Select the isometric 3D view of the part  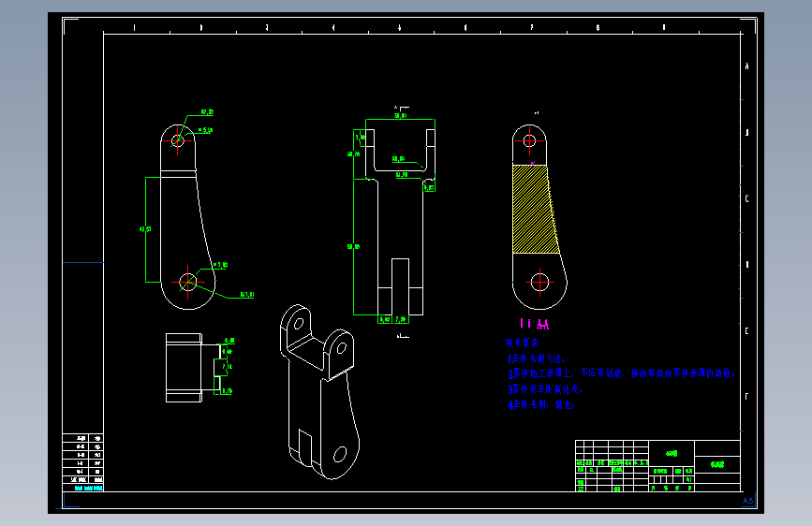(320, 392)
